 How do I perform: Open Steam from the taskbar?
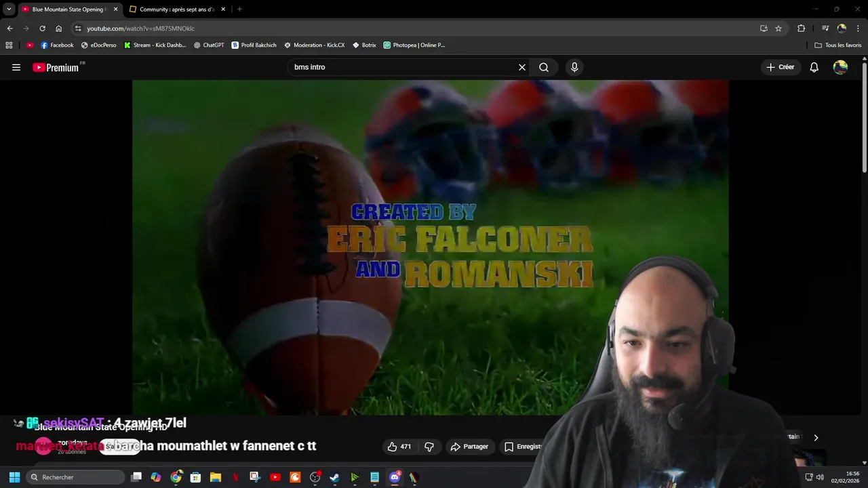[335, 477]
